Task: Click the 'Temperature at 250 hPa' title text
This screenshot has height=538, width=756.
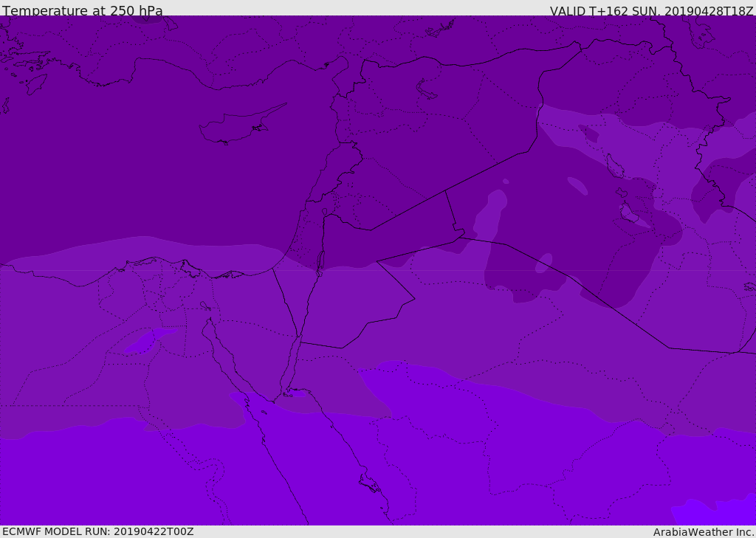Action: (83, 10)
